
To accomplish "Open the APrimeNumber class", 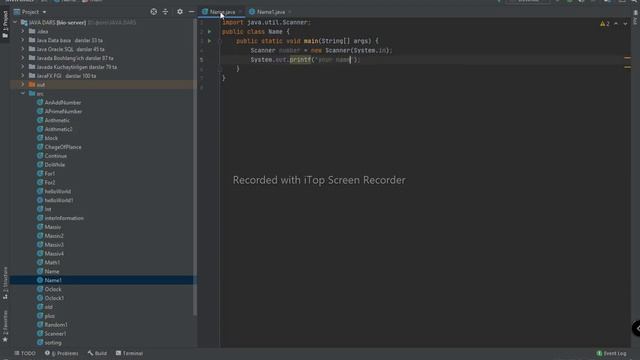I will [63, 111].
